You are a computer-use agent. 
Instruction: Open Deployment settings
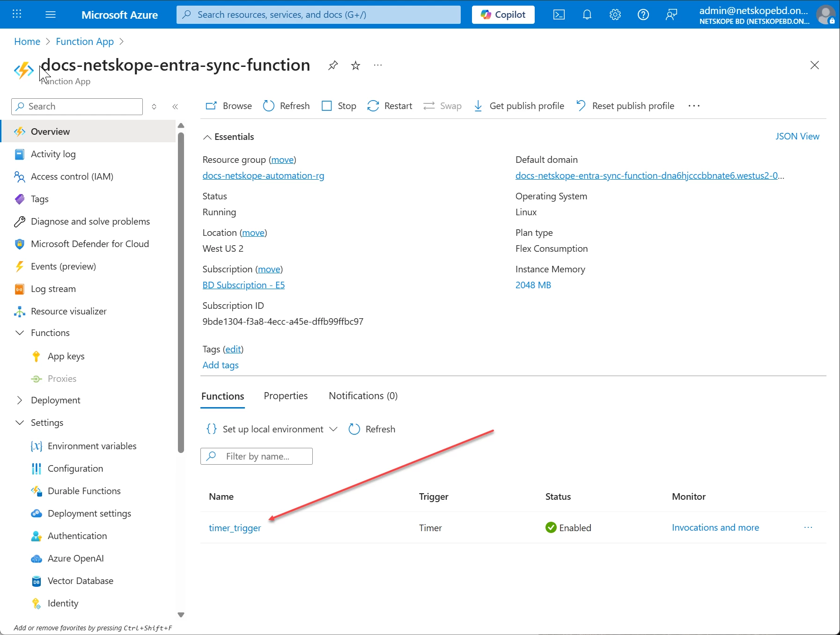(x=89, y=513)
